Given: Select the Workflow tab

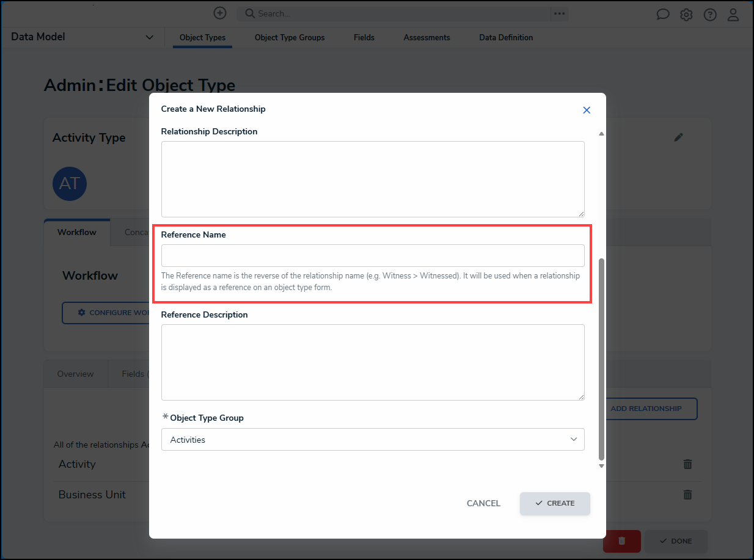Looking at the screenshot, I should pos(77,232).
